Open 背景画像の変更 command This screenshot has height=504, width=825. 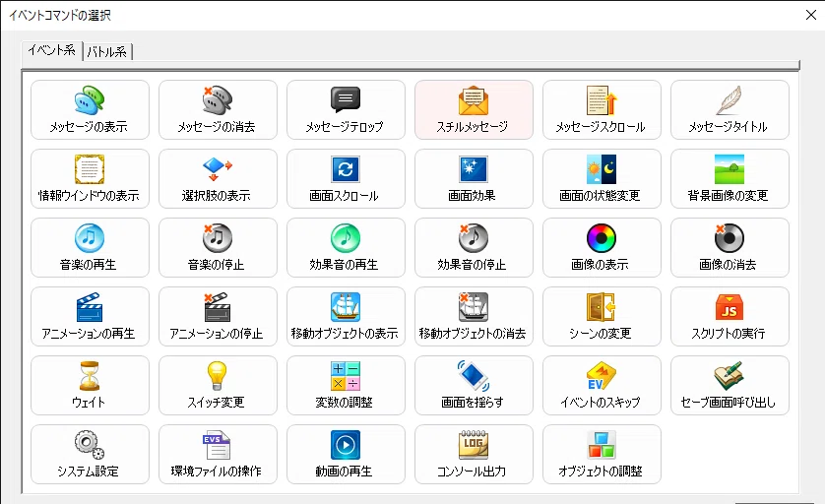[730, 179]
